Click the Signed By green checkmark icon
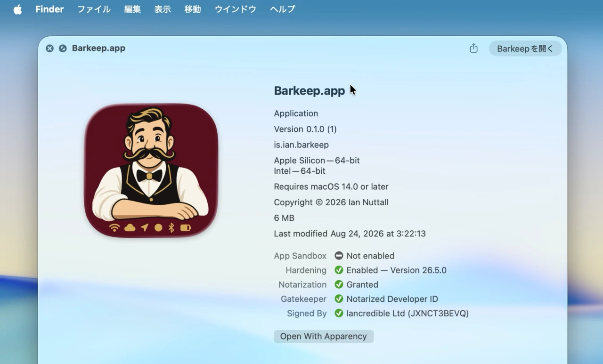Image resolution: width=603 pixels, height=364 pixels. [339, 313]
